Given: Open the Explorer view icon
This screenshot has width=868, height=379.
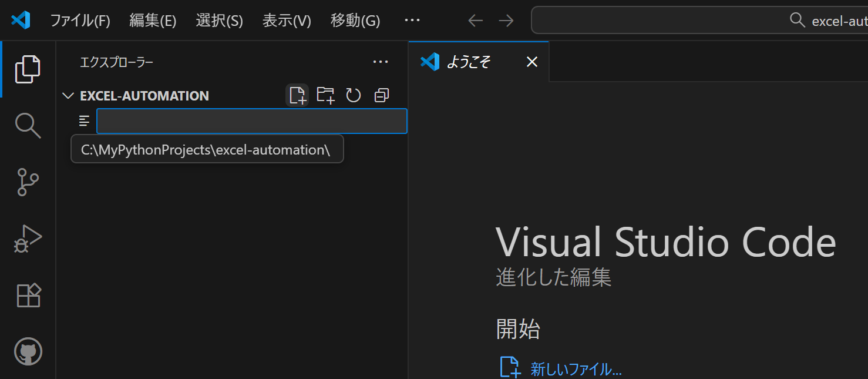Looking at the screenshot, I should 28,69.
